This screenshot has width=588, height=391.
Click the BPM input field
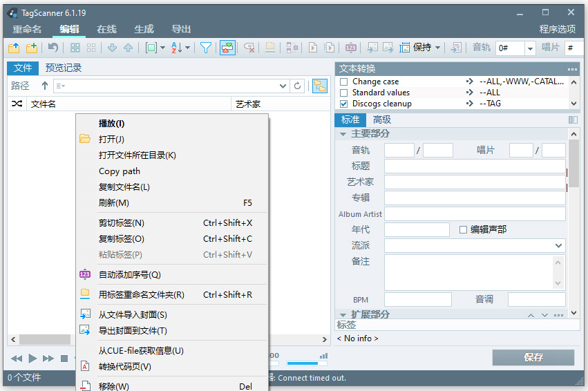point(418,300)
